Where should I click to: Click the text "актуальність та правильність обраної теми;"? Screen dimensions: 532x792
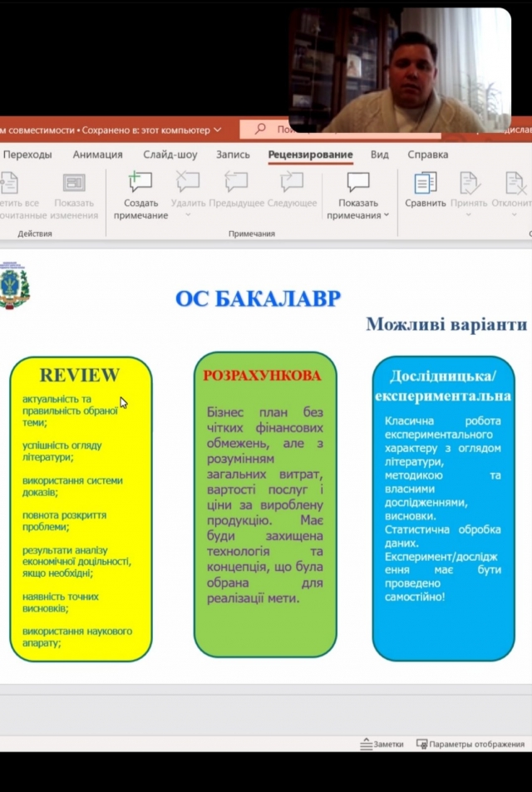pyautogui.click(x=70, y=411)
